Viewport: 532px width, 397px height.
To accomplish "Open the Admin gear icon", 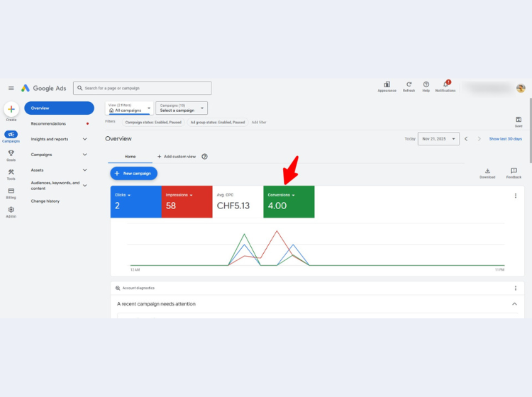I will 11,210.
